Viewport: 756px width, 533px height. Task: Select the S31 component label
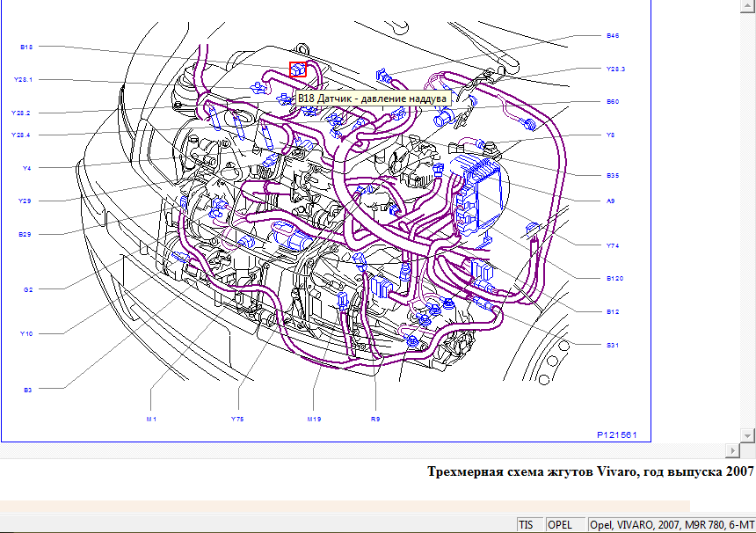click(613, 345)
